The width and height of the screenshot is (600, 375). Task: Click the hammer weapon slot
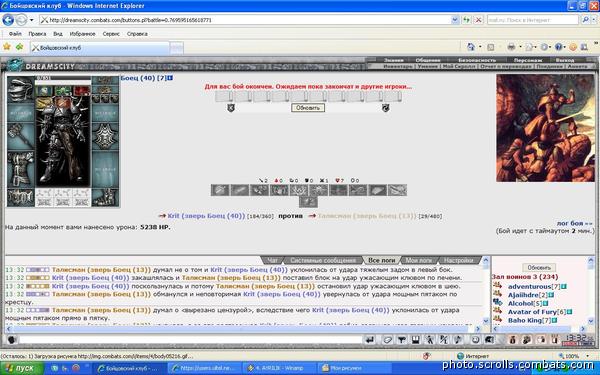[21, 135]
